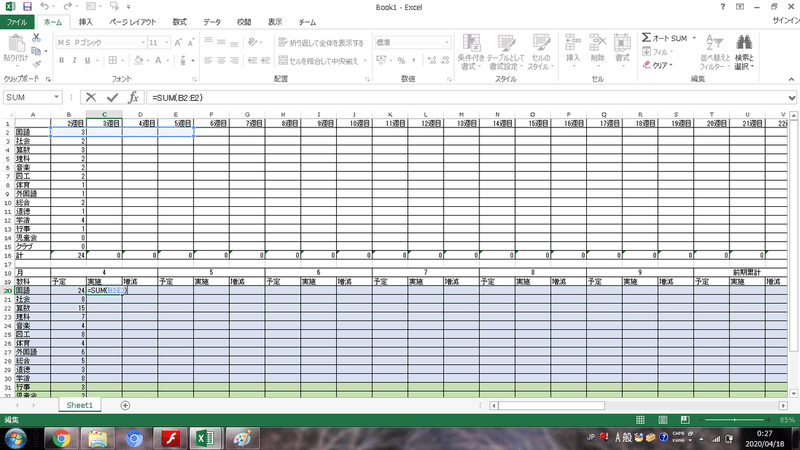The width and height of the screenshot is (800, 450).
Task: Click the Font color A icon
Action: pyautogui.click(x=158, y=60)
